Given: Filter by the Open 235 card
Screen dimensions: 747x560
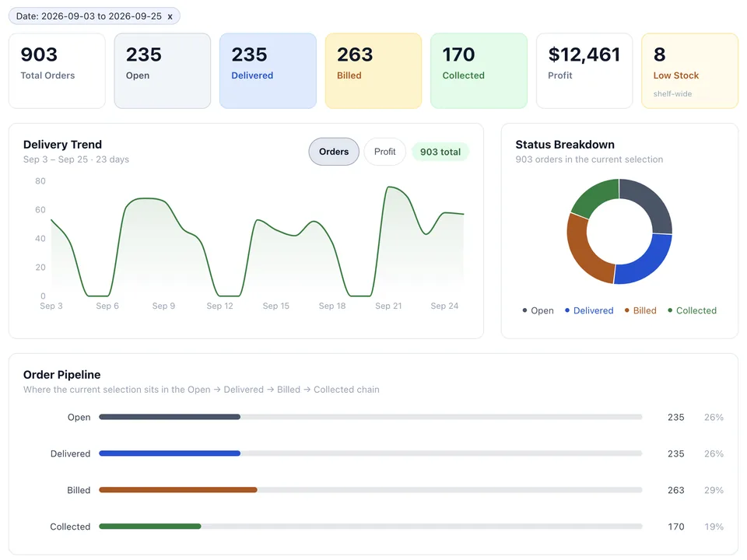Looking at the screenshot, I should tap(163, 71).
